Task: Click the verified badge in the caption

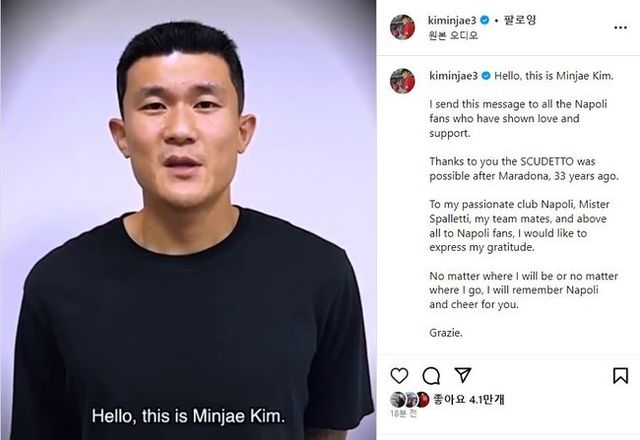Action: point(486,76)
